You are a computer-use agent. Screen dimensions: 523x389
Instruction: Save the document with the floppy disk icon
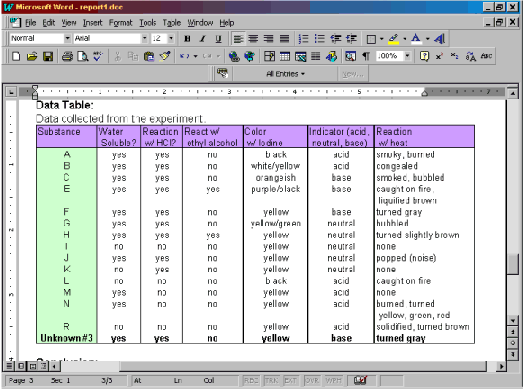tap(48, 56)
